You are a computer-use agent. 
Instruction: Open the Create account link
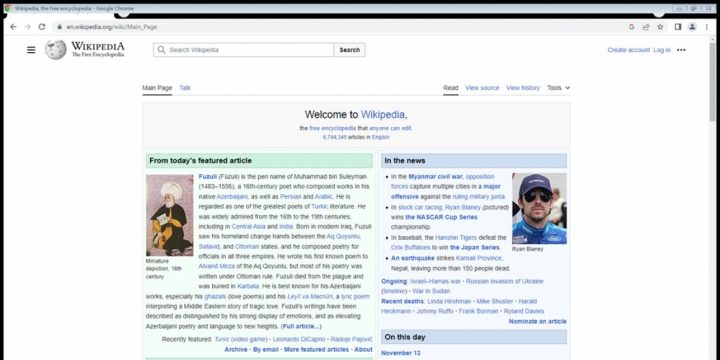tap(629, 50)
